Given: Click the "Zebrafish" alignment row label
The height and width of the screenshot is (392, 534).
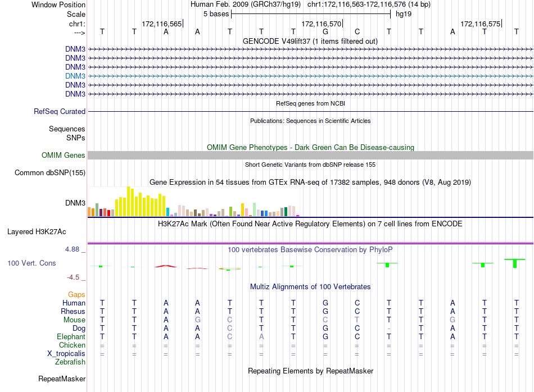Looking at the screenshot, I should pyautogui.click(x=70, y=362).
